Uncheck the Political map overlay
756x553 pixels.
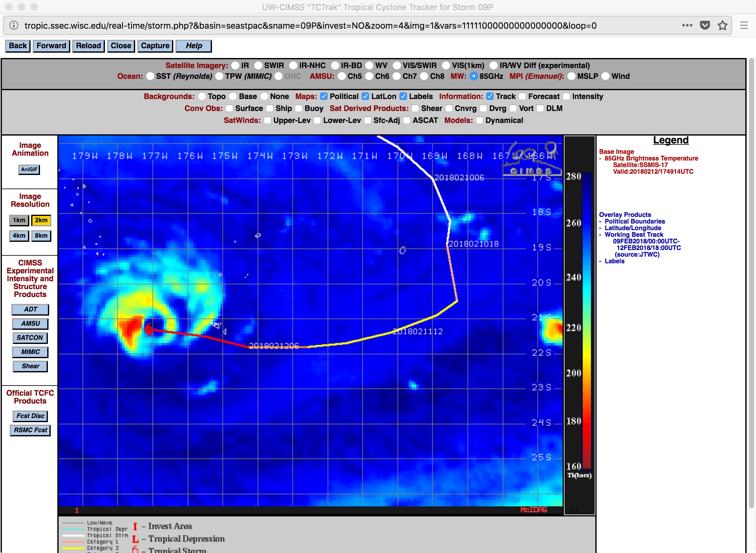(x=324, y=96)
